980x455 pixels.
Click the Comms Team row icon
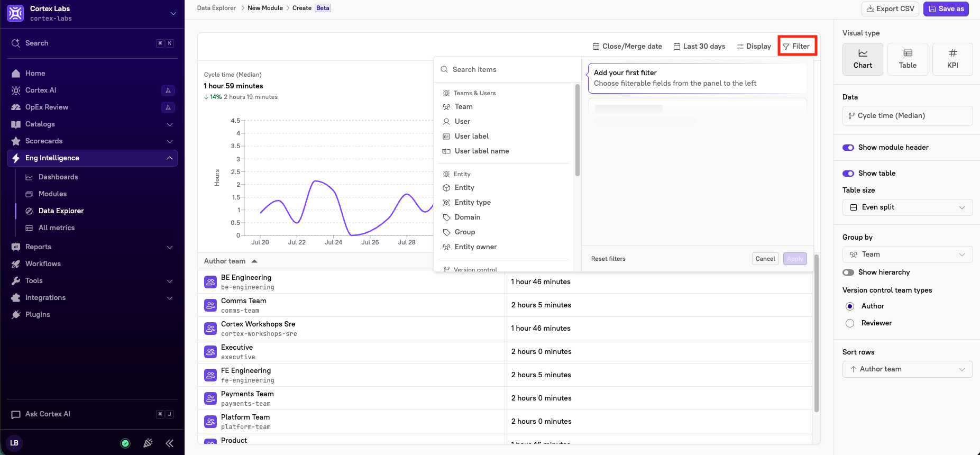(210, 305)
